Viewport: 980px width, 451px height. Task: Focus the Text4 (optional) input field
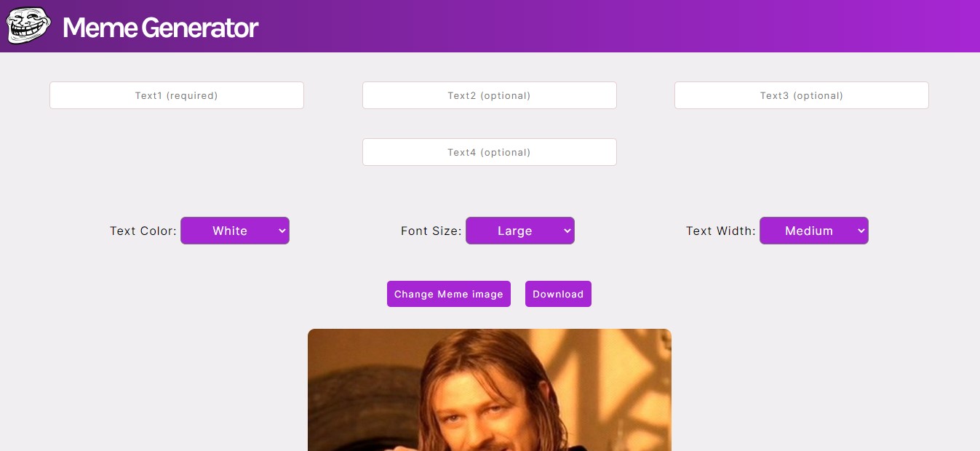pyautogui.click(x=490, y=152)
